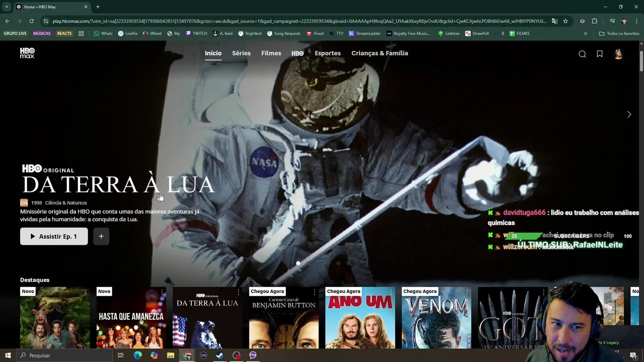Image resolution: width=644 pixels, height=362 pixels.
Task: Open the StrawPoll bookmark
Action: [x=477, y=34]
